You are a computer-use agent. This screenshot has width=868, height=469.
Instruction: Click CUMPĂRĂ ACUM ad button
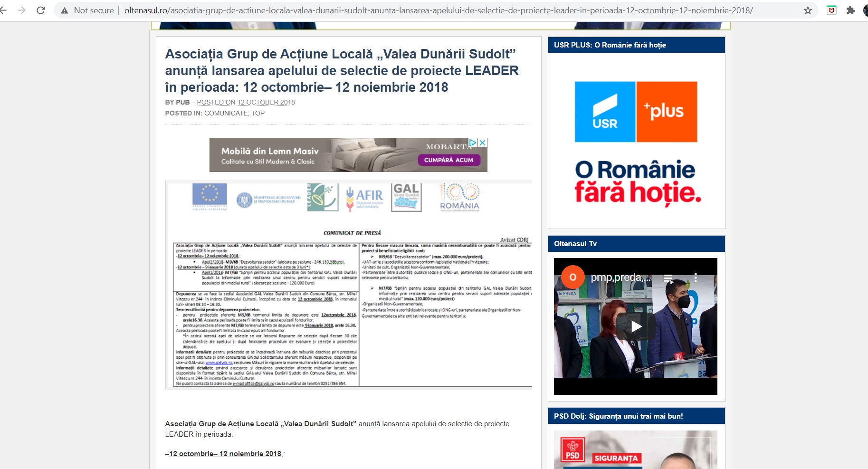(x=448, y=160)
